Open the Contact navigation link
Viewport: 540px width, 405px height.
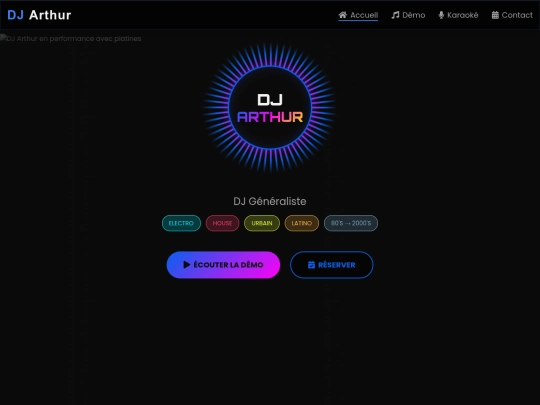pyautogui.click(x=512, y=15)
